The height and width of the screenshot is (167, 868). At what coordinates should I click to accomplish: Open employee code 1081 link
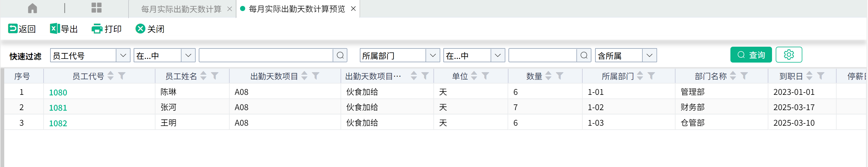[58, 108]
